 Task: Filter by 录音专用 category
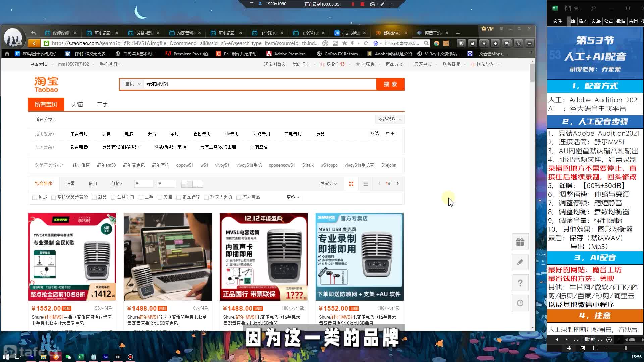[x=79, y=134]
